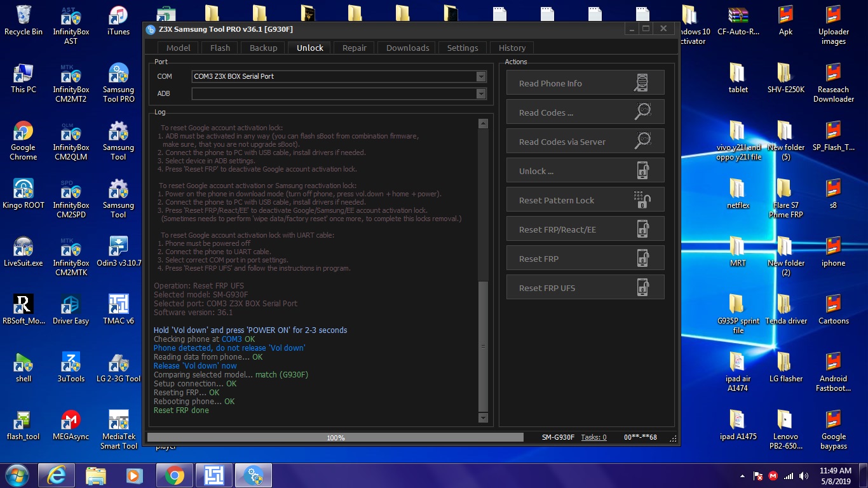
Task: Open the Windows Start menu
Action: click(16, 475)
